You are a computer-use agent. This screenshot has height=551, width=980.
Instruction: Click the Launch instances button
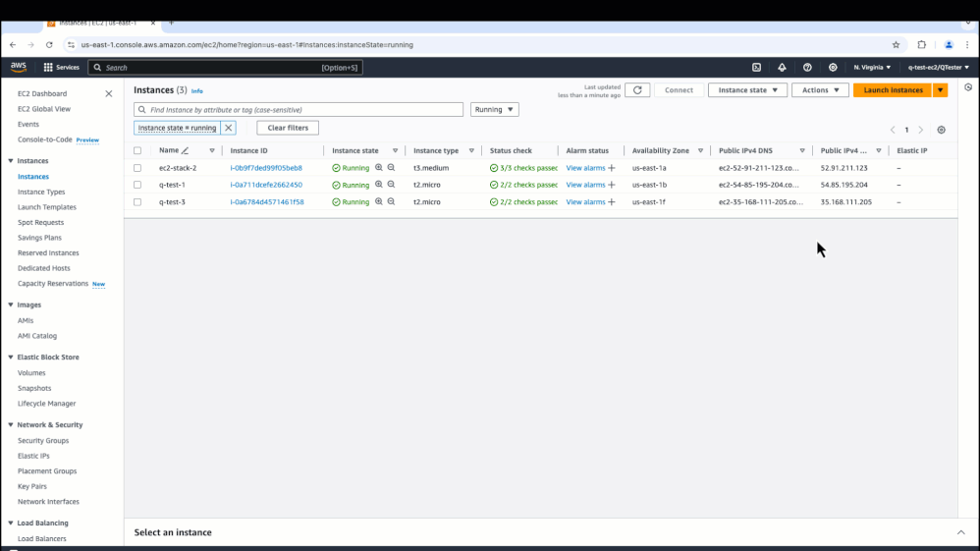[893, 90]
